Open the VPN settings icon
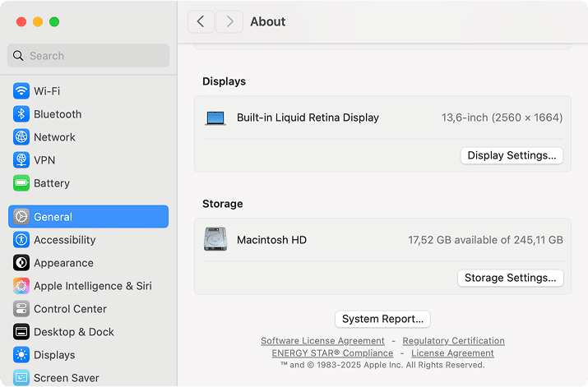Viewport: 588px width, 387px height. pyautogui.click(x=21, y=160)
